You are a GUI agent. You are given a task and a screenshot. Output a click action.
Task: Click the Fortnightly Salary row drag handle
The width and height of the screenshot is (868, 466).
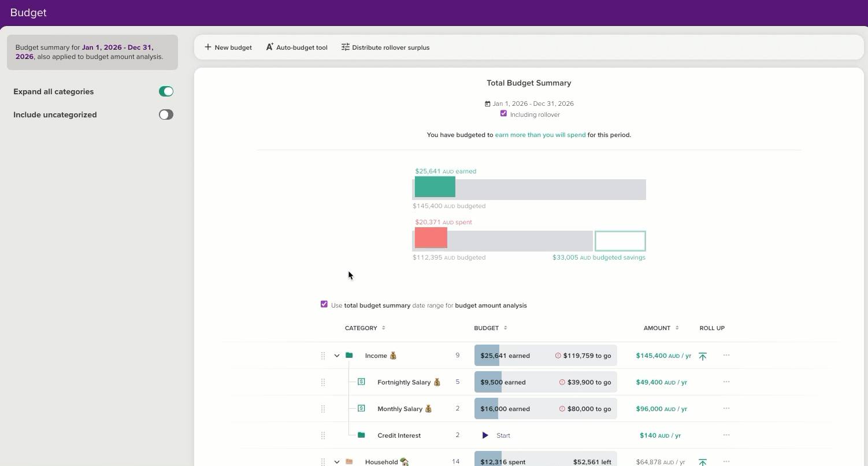[323, 382]
